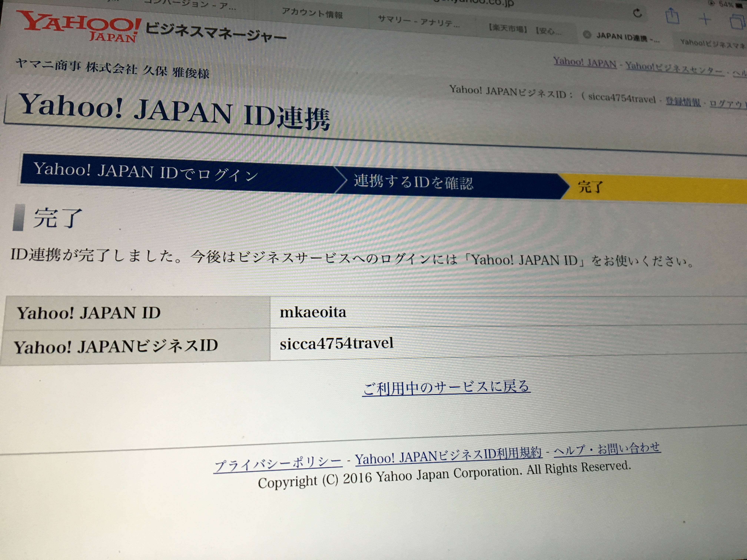Select the mkaeoita ID value

[x=313, y=312]
